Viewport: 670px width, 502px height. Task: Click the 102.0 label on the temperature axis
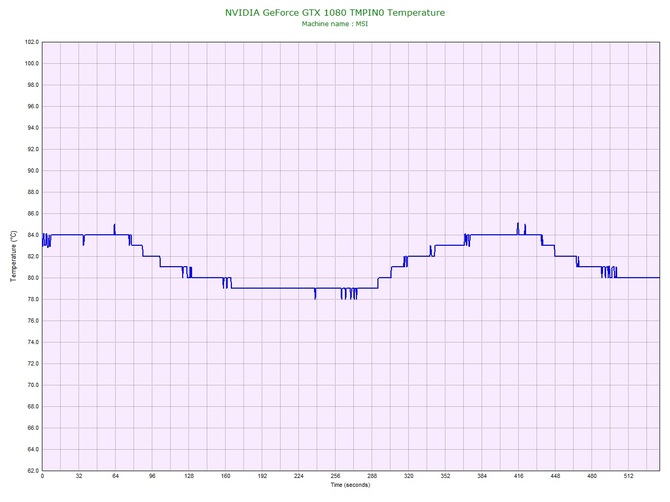(x=31, y=42)
